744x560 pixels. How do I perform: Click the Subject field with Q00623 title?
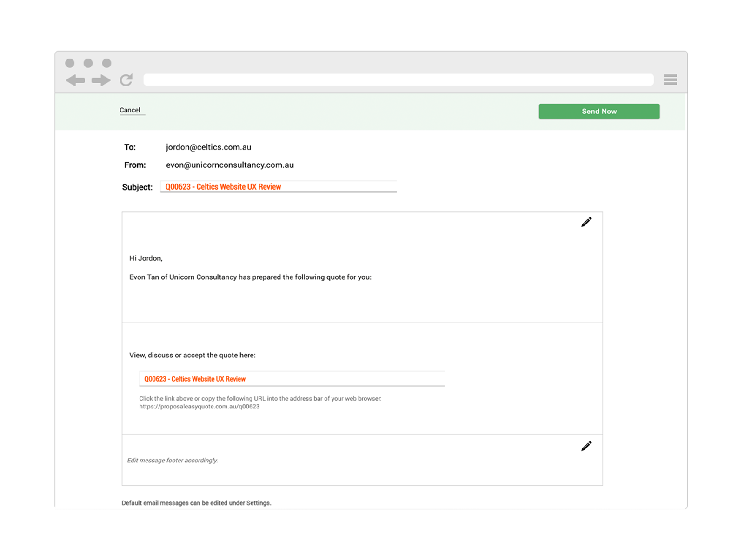tap(279, 186)
